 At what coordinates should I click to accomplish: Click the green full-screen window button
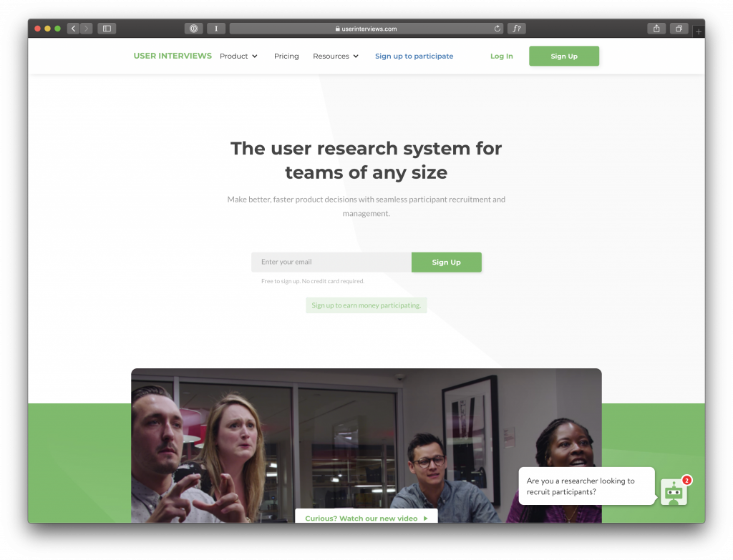(57, 29)
